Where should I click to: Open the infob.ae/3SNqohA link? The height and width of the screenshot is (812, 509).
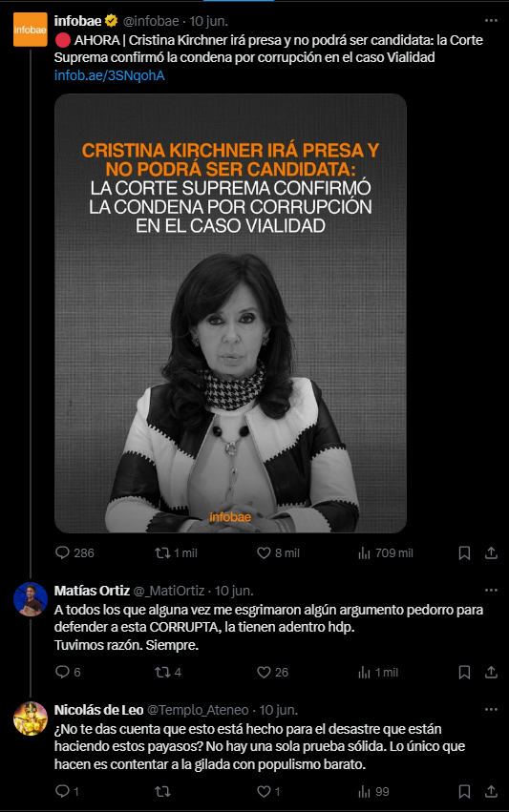(110, 75)
